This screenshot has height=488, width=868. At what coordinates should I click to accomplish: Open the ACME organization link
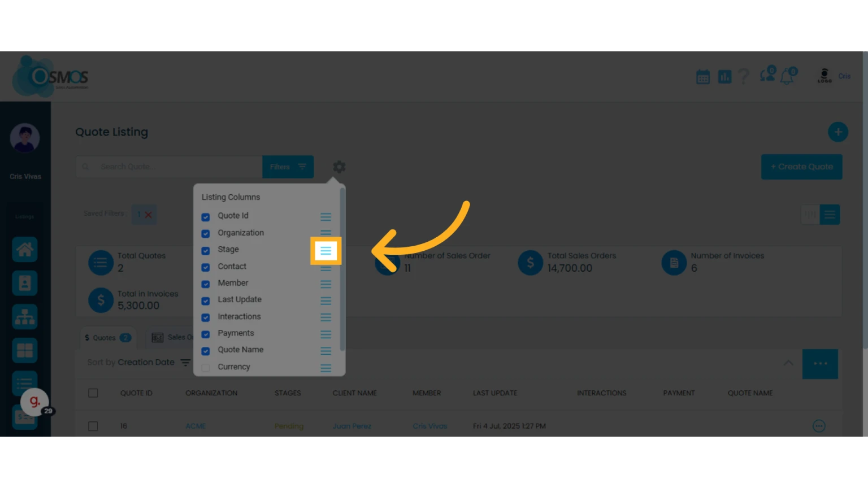pyautogui.click(x=196, y=426)
